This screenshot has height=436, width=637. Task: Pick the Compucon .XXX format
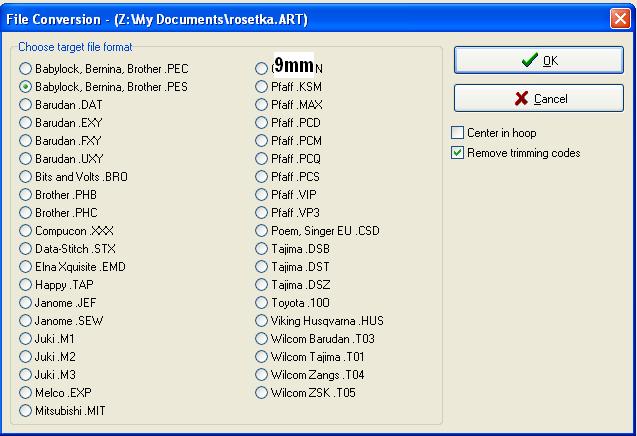[x=25, y=231]
